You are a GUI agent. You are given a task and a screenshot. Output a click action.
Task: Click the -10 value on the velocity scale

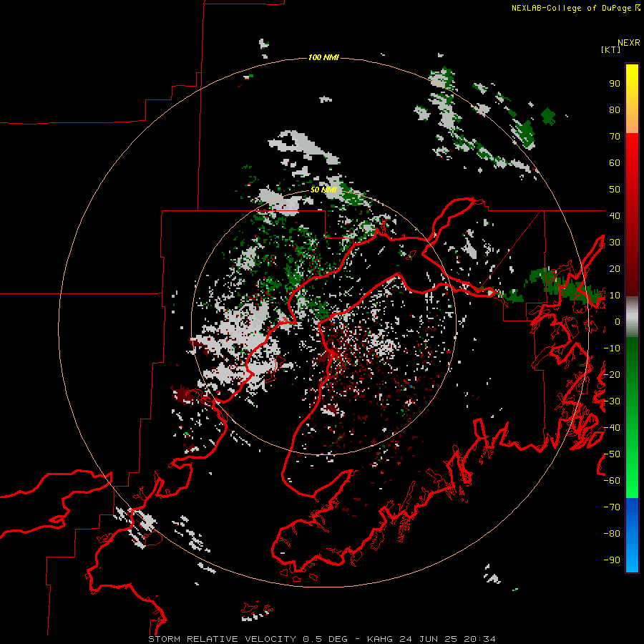tap(612, 348)
